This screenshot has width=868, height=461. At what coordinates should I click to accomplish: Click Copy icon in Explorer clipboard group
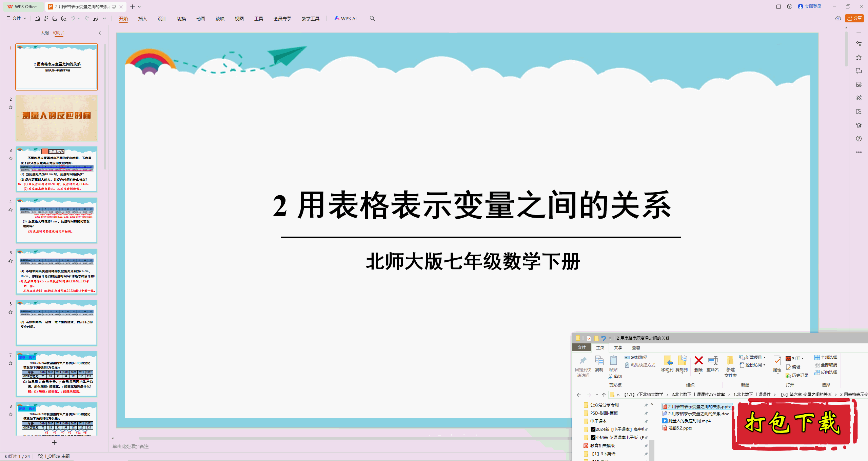click(599, 364)
